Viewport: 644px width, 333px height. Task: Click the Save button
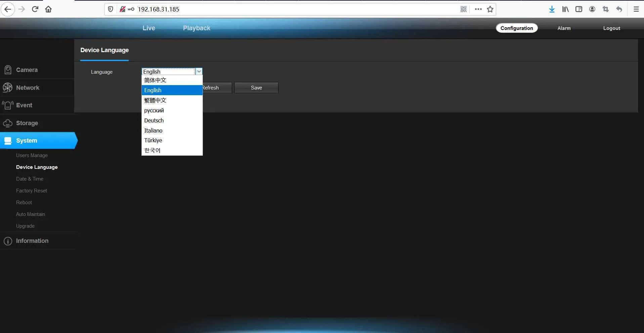click(x=256, y=88)
